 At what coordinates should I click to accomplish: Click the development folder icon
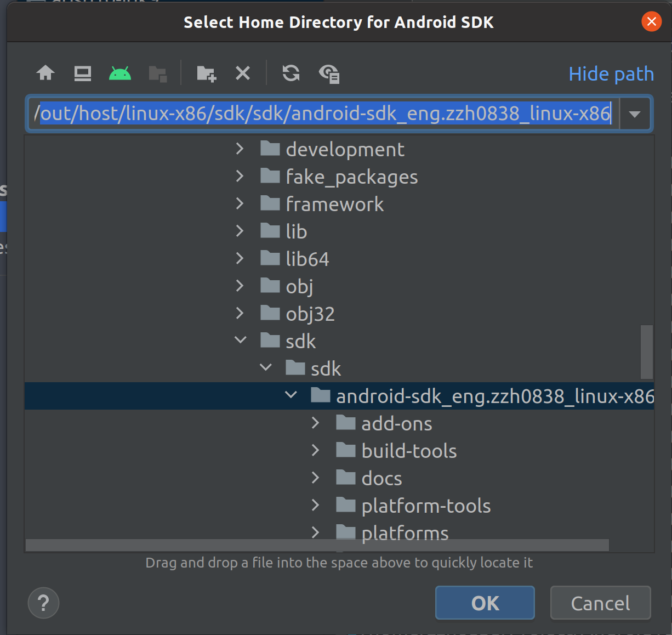[x=270, y=148]
